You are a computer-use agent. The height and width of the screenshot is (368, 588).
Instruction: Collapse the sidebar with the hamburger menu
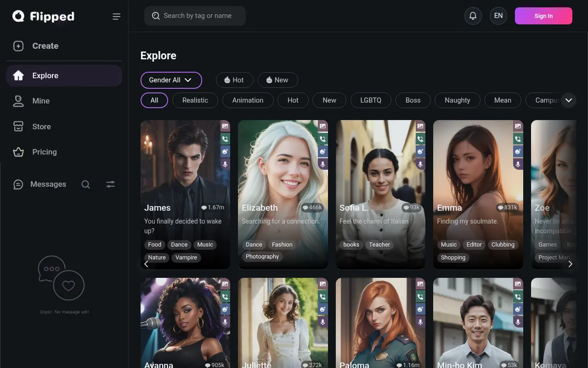(116, 16)
